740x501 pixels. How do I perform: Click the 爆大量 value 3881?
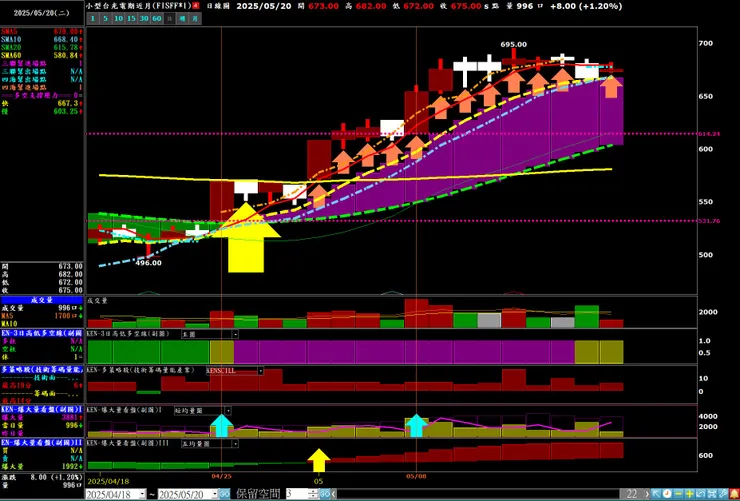tap(69, 418)
